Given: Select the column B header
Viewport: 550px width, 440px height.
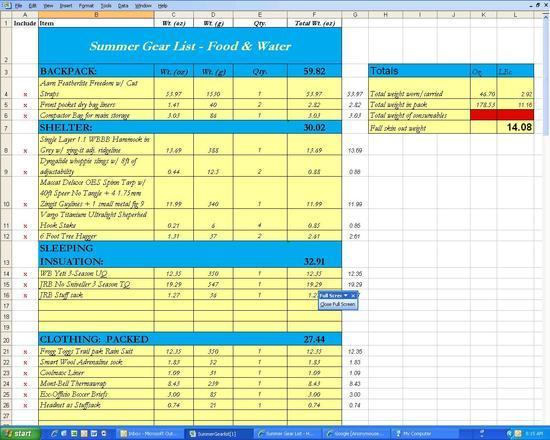Looking at the screenshot, I should point(96,15).
